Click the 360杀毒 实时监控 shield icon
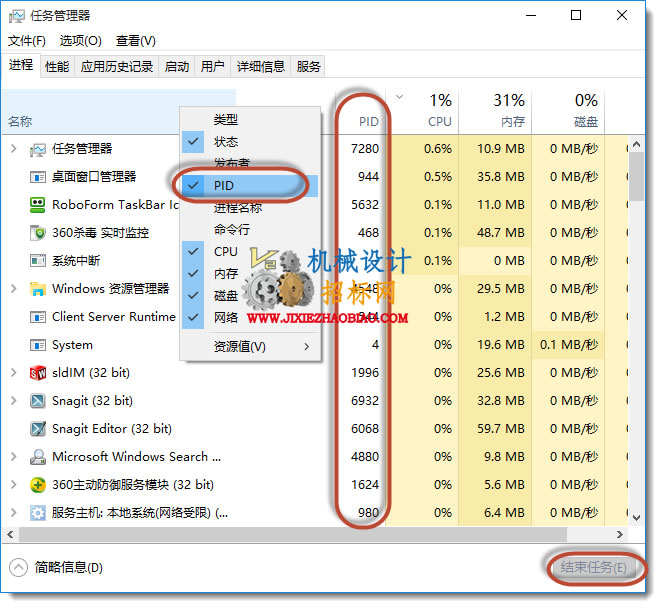Viewport: 661px width, 608px height. click(x=38, y=233)
